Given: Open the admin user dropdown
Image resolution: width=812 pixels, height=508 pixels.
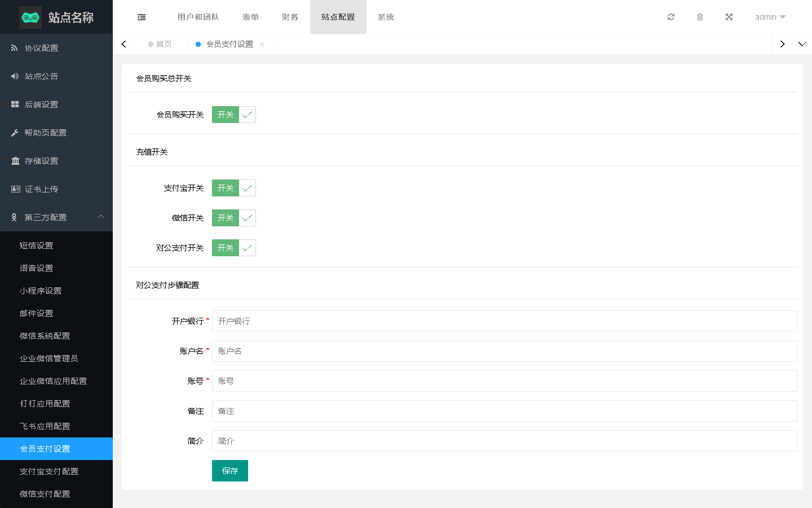Looking at the screenshot, I should [770, 17].
